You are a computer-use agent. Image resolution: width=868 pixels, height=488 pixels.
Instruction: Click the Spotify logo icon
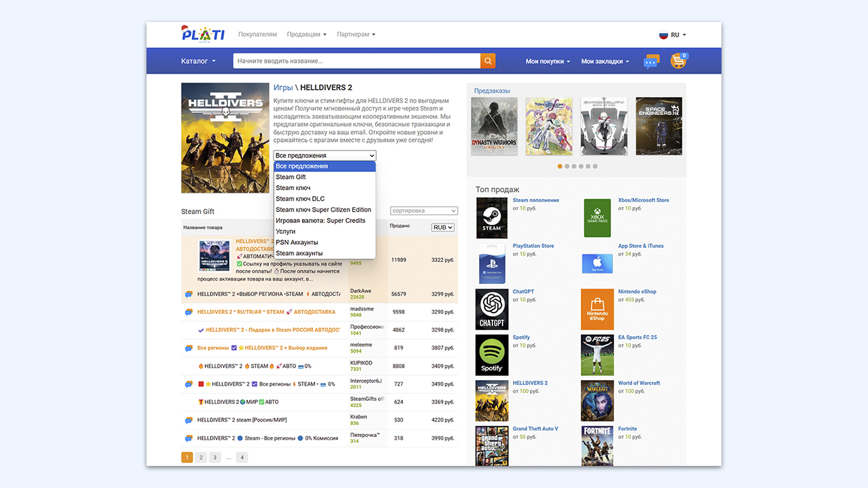tap(492, 355)
